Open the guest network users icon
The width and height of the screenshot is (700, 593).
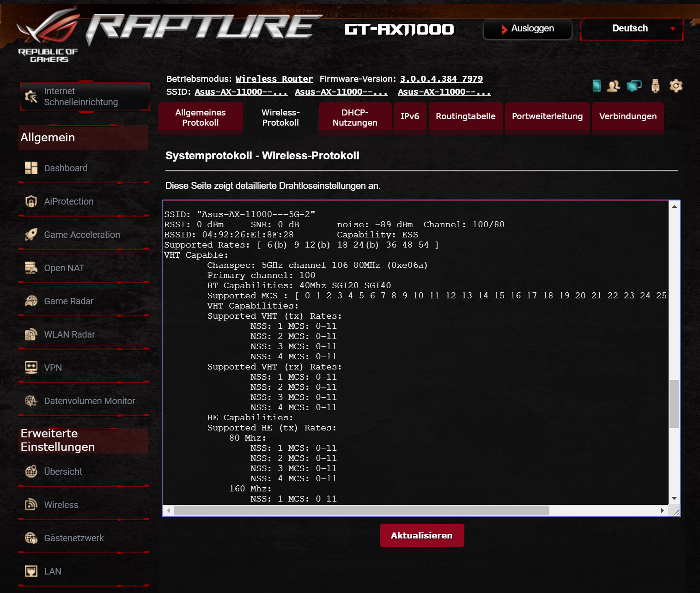point(614,86)
